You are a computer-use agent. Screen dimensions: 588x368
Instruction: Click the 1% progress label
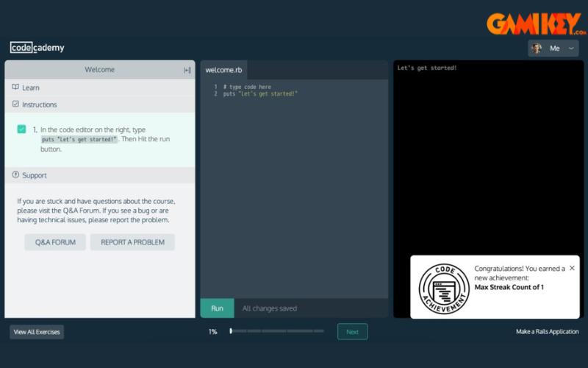[x=212, y=332]
